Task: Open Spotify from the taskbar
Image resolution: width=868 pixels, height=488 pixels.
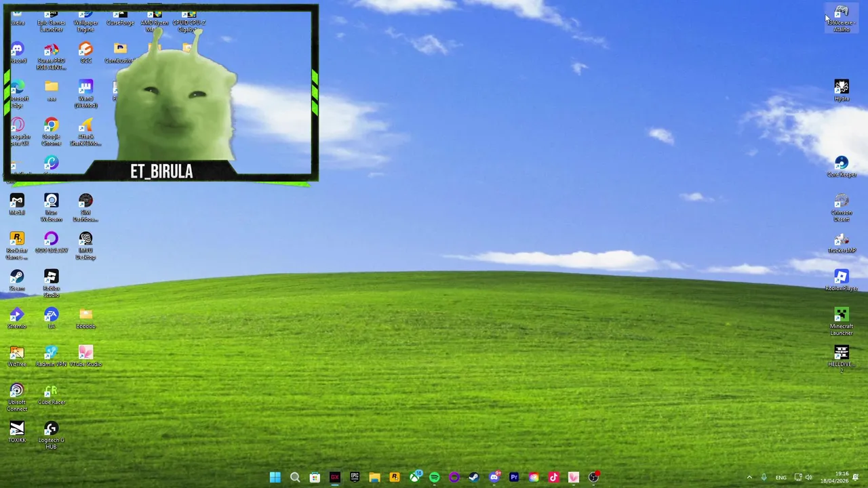Action: point(434,477)
